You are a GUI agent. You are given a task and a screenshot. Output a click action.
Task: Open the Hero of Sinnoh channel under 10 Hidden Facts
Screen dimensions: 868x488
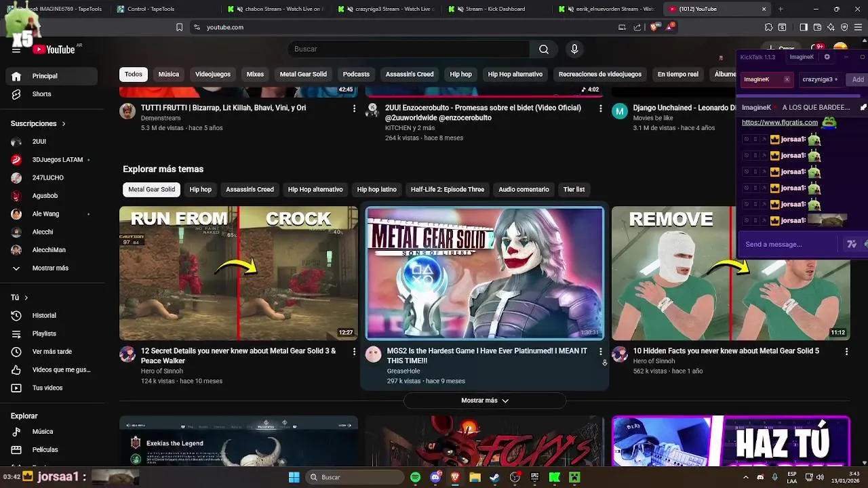654,361
